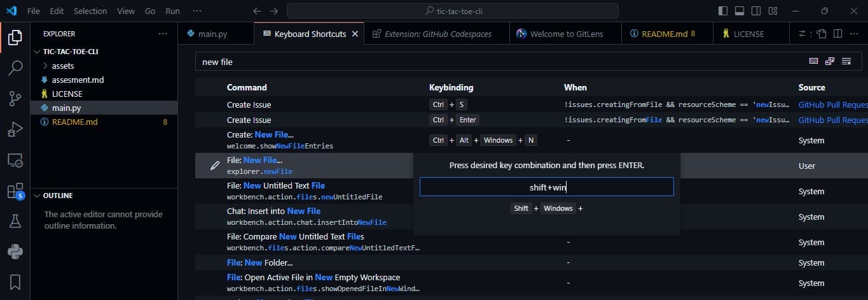The width and height of the screenshot is (868, 300).
Task: Click the key combination input showing shift+win
Action: [x=547, y=187]
